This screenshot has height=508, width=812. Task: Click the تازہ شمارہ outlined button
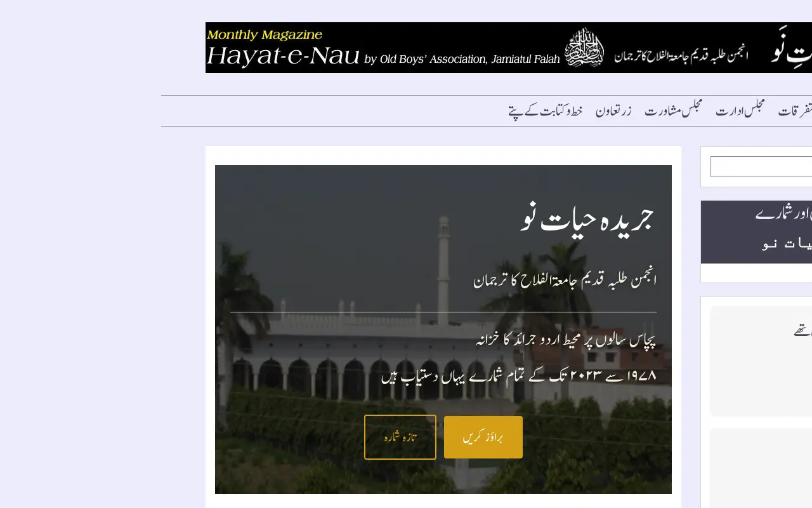(x=400, y=437)
